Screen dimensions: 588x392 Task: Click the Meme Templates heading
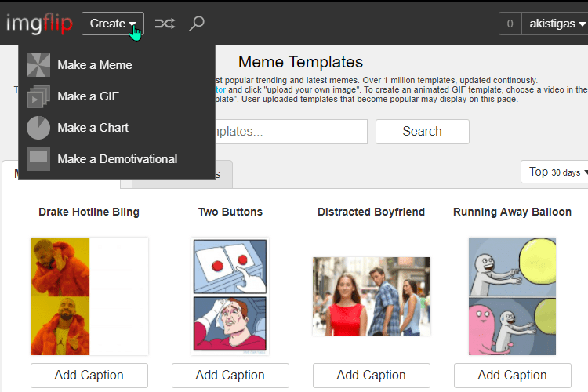(x=300, y=62)
